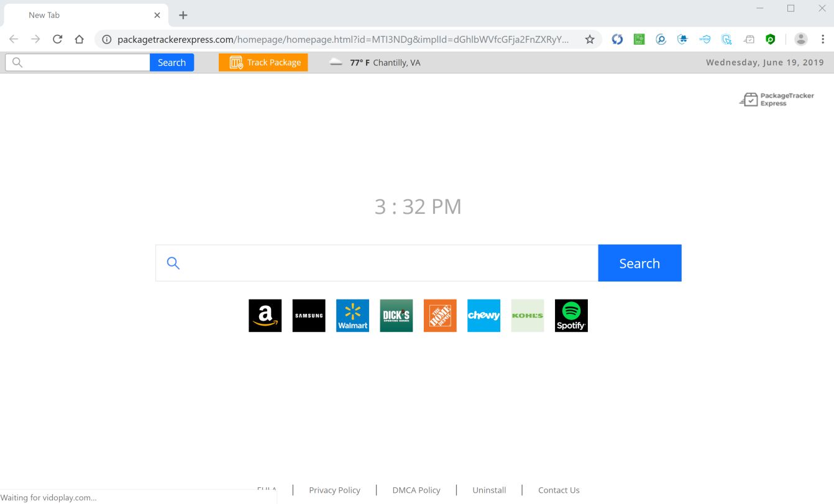Open the Spotify shortcut icon
The image size is (834, 504).
click(x=571, y=315)
